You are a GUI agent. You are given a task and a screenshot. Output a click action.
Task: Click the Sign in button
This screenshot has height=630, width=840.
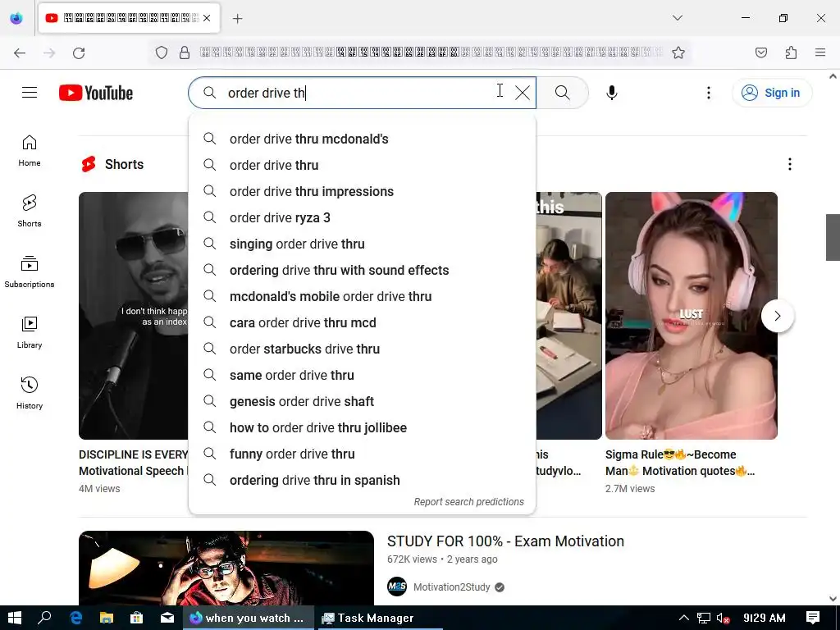point(771,93)
